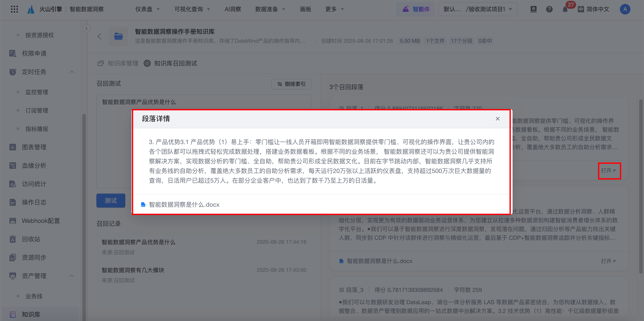Open the project selector 验收测试项目1 dropdown

478,9
